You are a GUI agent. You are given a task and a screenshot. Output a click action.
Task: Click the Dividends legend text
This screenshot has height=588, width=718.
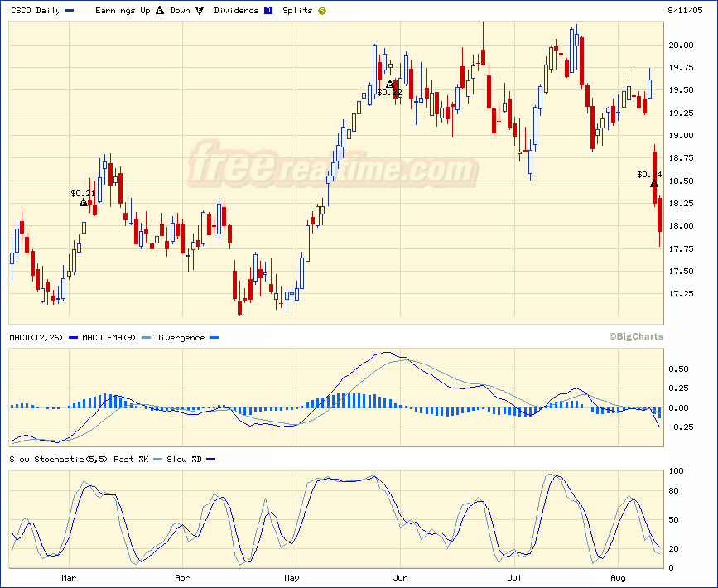click(236, 11)
